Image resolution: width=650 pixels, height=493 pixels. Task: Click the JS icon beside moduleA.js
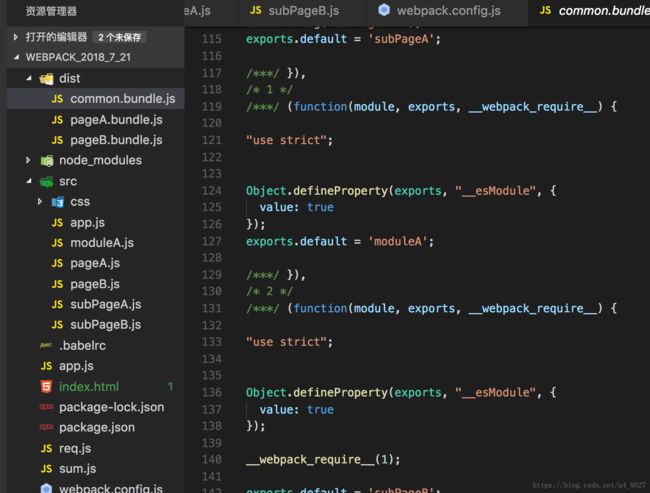click(57, 243)
